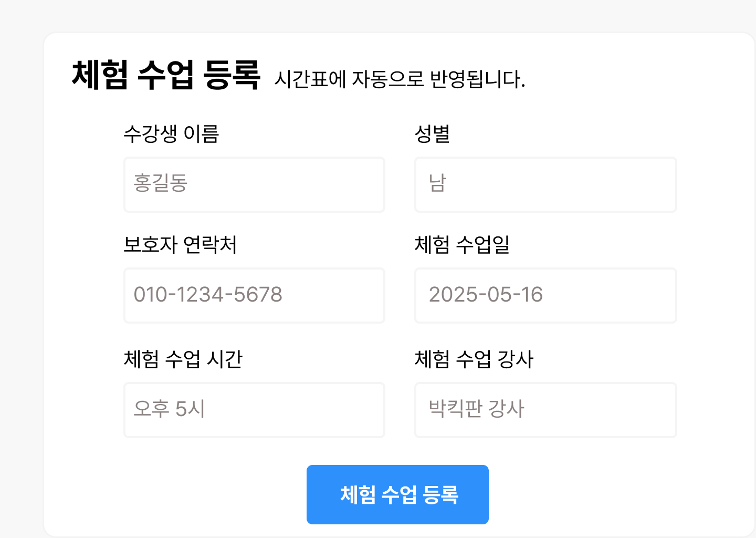Click the 오후 5시 placeholder field
Viewport: 756px width, 538px height.
coord(255,410)
